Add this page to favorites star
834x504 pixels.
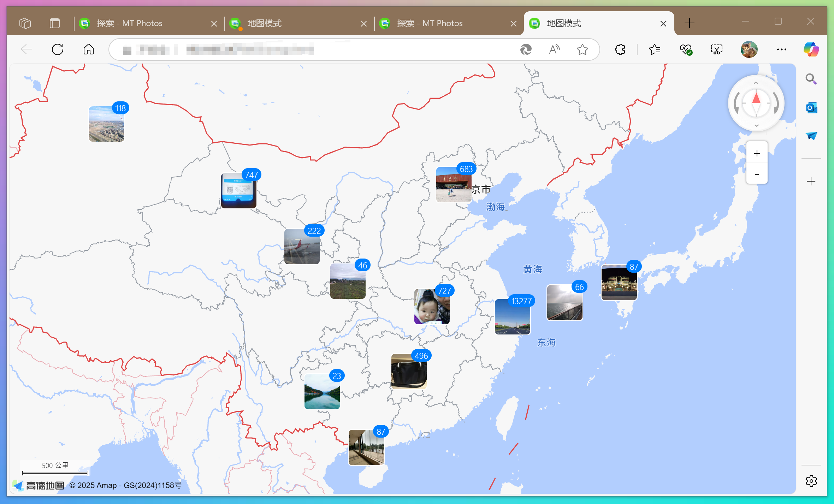click(x=582, y=49)
